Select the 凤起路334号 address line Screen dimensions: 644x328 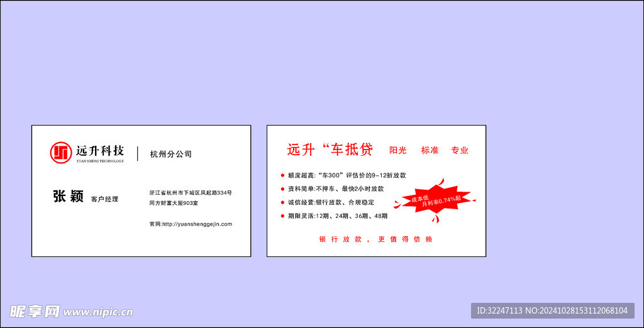coord(191,192)
